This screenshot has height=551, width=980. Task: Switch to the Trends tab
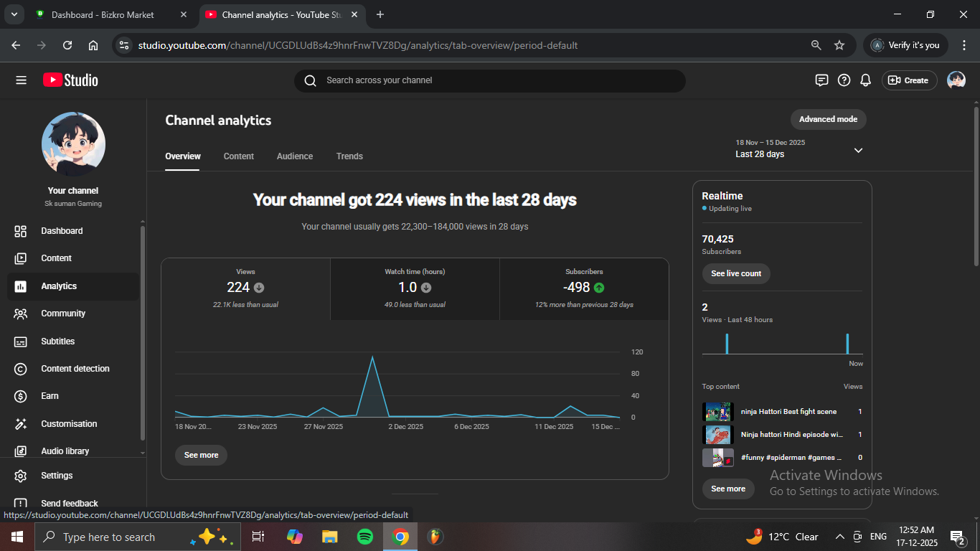[349, 156]
